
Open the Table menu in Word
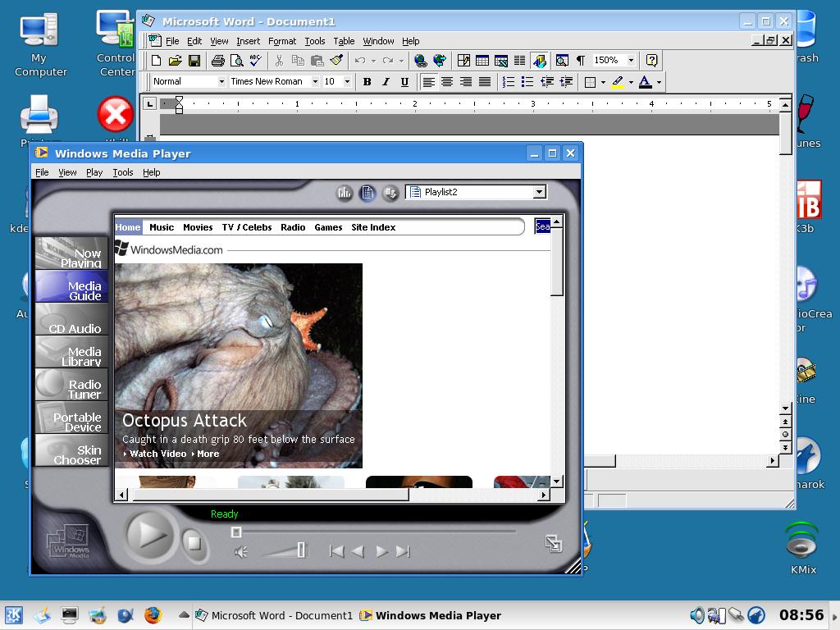click(344, 41)
